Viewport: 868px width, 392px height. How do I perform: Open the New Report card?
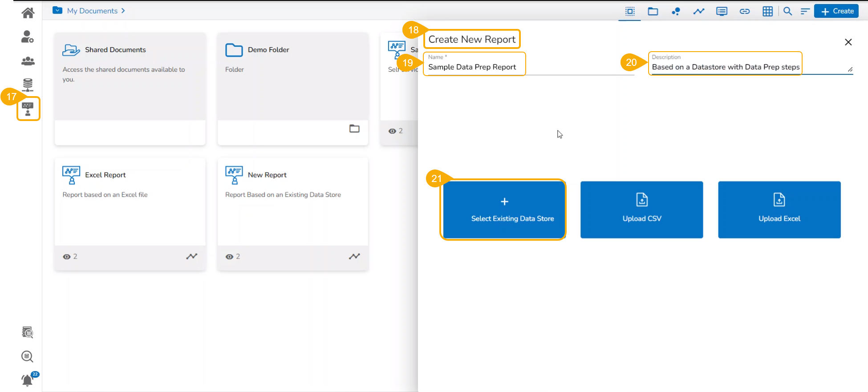click(x=293, y=214)
